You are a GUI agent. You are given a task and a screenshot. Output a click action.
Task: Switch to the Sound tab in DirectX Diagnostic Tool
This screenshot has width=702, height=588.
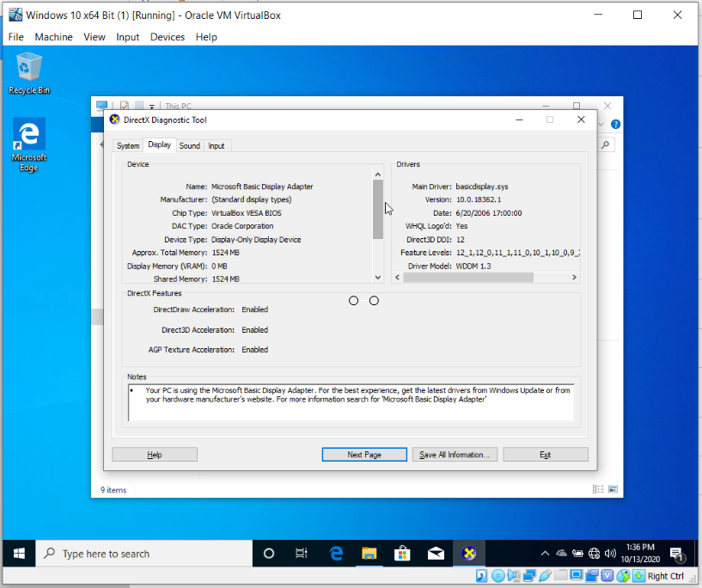[x=190, y=145]
